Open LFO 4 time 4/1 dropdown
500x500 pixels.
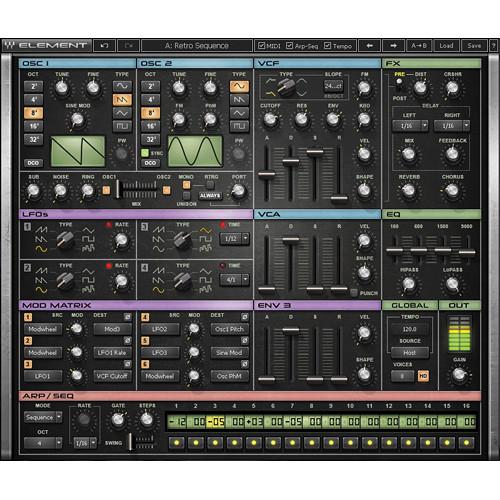234,279
